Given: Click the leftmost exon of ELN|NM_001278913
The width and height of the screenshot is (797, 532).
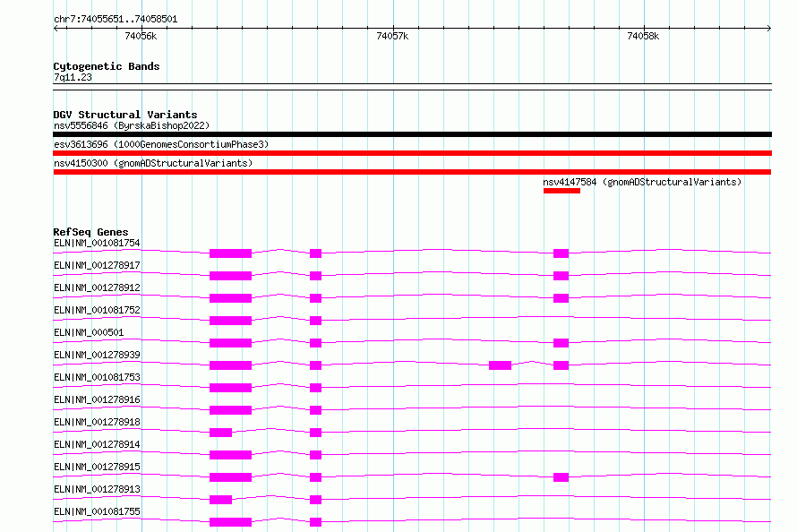Looking at the screenshot, I should click(x=220, y=500).
